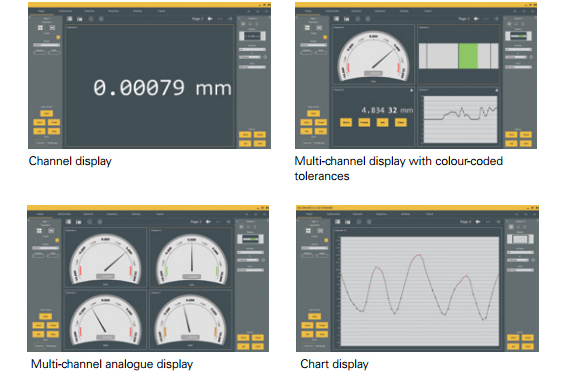Click second circular toolbar icon in colour-coded tolerances window
Screen dimensions: 570x375
coord(368,19)
